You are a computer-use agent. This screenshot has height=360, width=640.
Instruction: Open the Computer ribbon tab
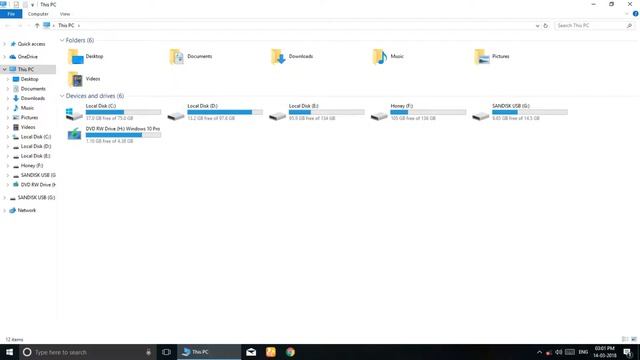tap(38, 14)
